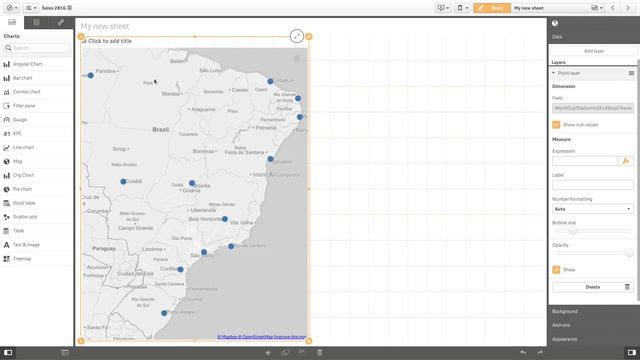Toggle the properties panel icon bottom-right
This screenshot has height=360, width=640.
point(632,352)
